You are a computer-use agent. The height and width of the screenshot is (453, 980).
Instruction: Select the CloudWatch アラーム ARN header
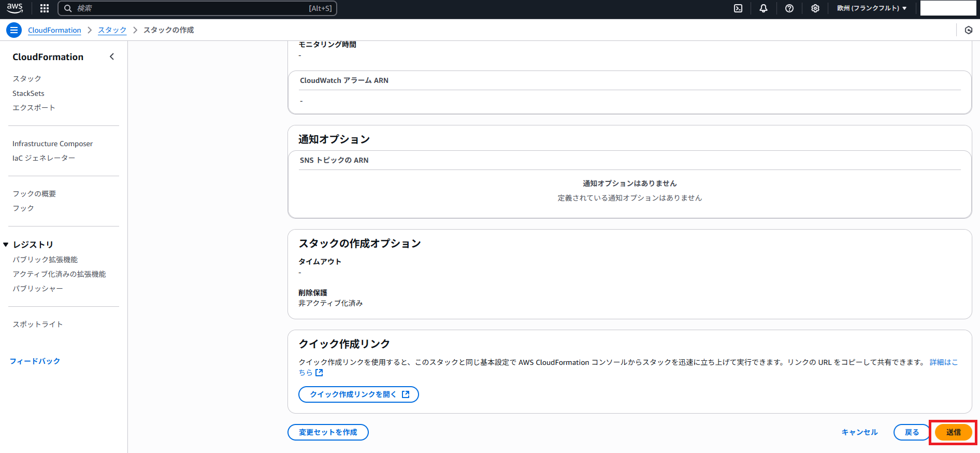[344, 80]
